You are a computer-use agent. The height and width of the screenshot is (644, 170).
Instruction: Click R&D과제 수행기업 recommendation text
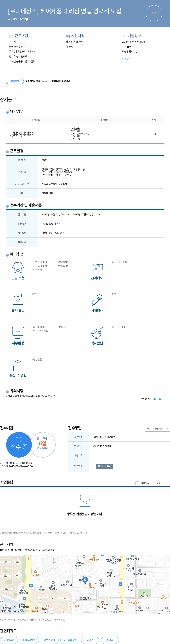click(61, 81)
